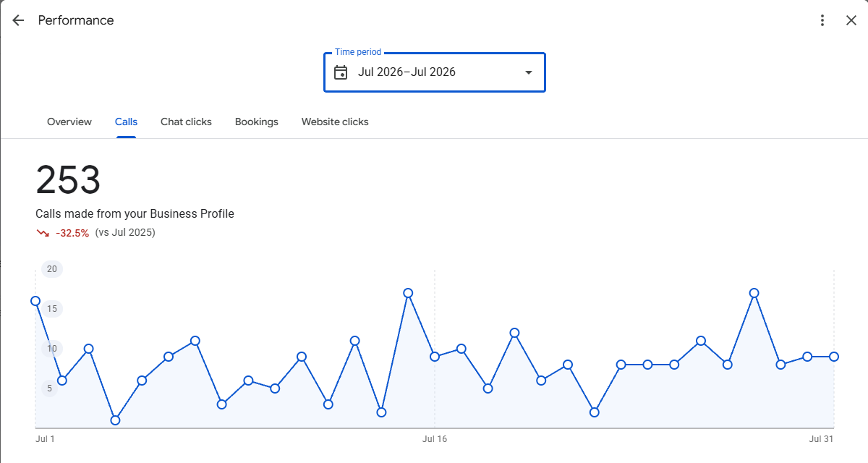This screenshot has width=868, height=463.
Task: Select the first data point on Jul 1
Action: (x=35, y=301)
